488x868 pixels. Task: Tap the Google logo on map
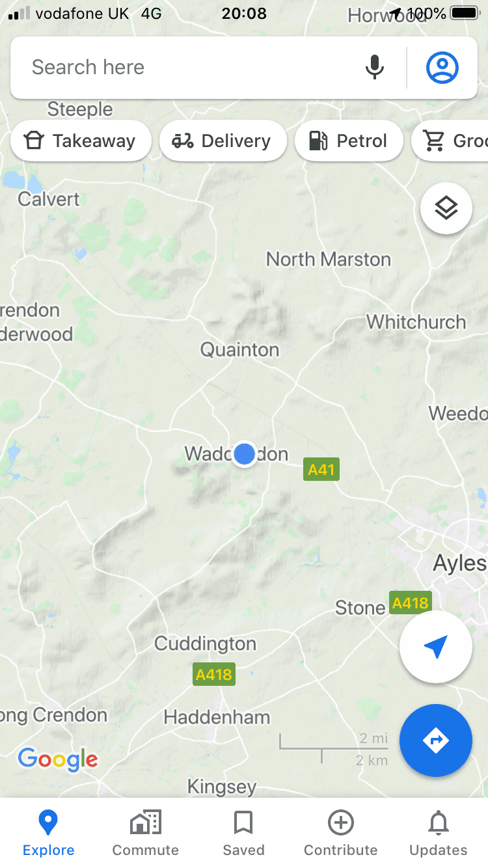point(58,759)
